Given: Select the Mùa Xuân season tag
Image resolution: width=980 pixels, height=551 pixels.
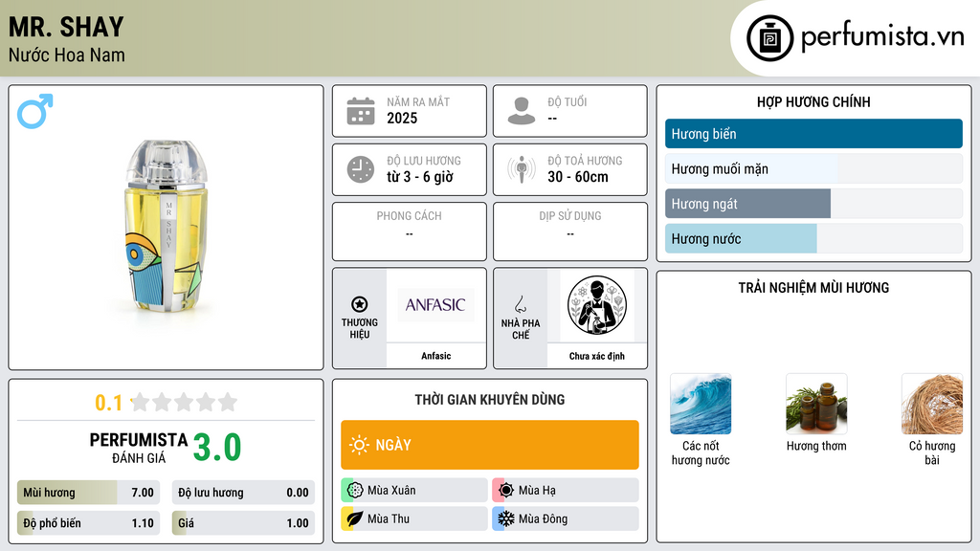Looking at the screenshot, I should pyautogui.click(x=414, y=490).
